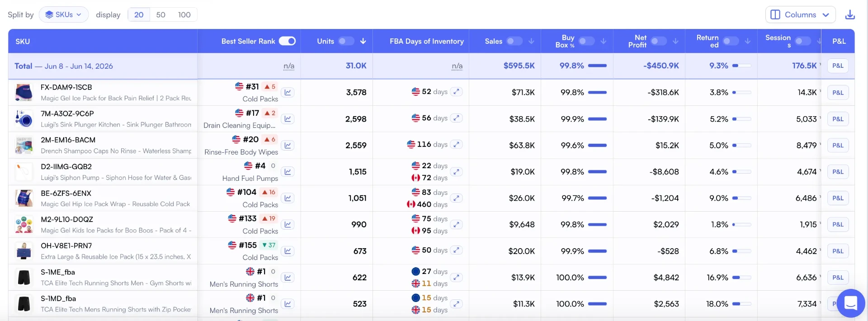Sort by Buy Box % arrow
This screenshot has width=868, height=321.
click(x=604, y=41)
